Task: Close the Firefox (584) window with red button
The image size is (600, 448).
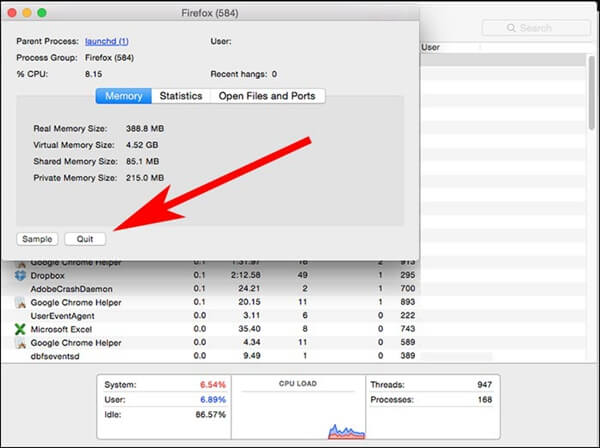Action: 12,13
